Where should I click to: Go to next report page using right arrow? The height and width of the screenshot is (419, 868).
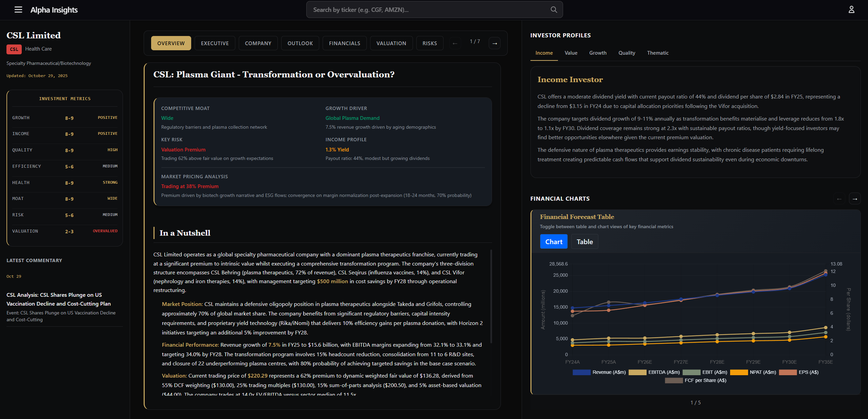[x=494, y=43]
